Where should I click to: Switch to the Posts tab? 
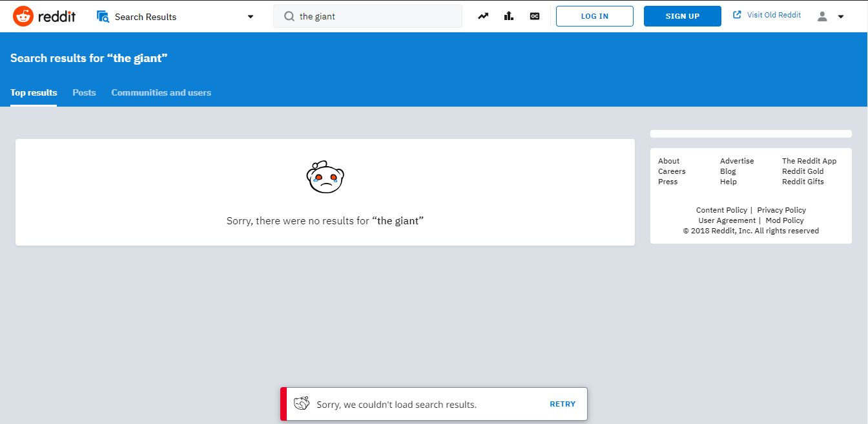(84, 92)
